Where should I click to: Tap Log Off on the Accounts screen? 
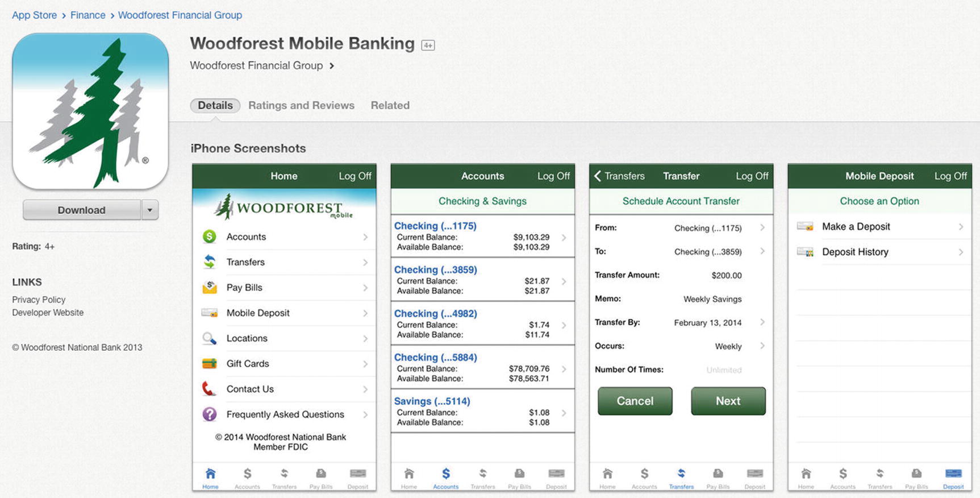553,176
